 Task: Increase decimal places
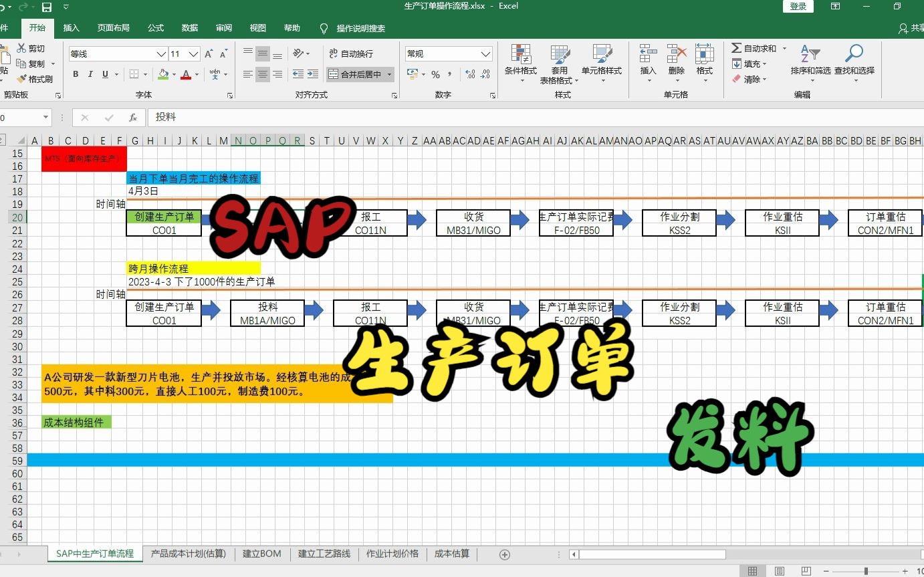469,74
